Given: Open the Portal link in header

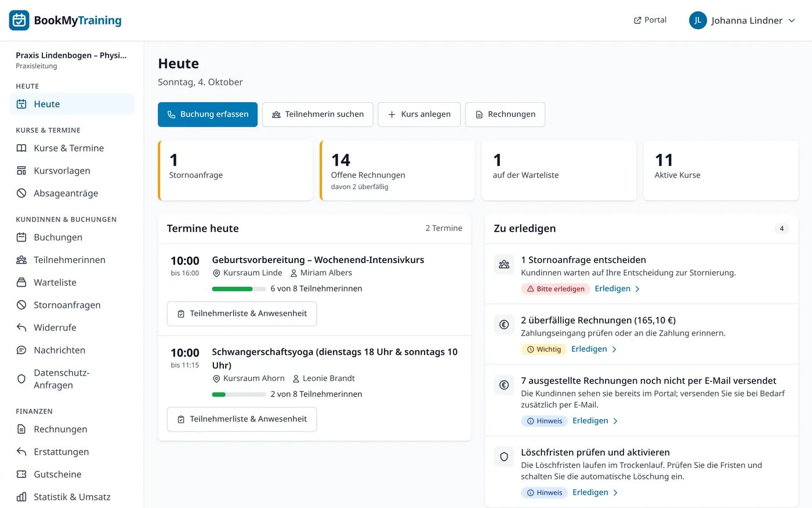Looking at the screenshot, I should [x=650, y=20].
